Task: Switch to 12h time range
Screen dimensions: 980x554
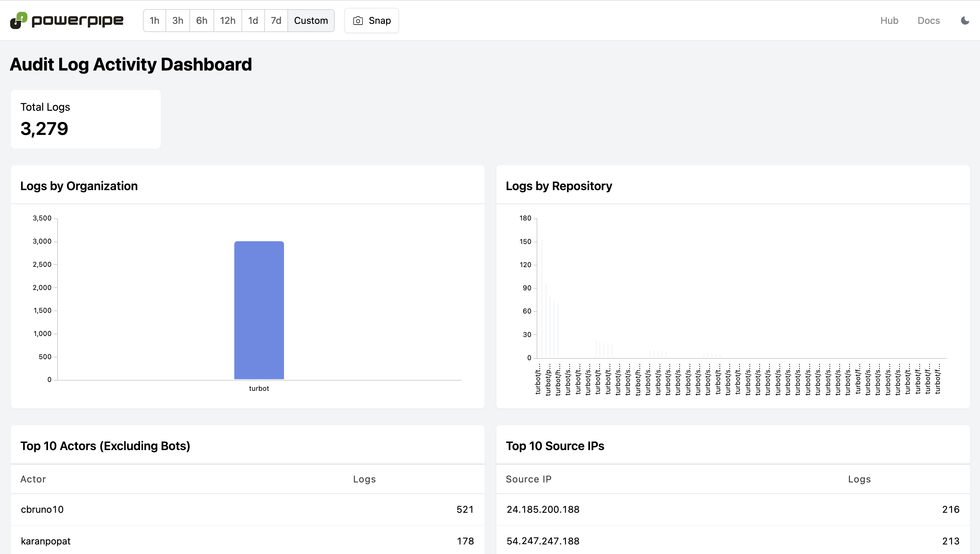Action: click(x=227, y=20)
